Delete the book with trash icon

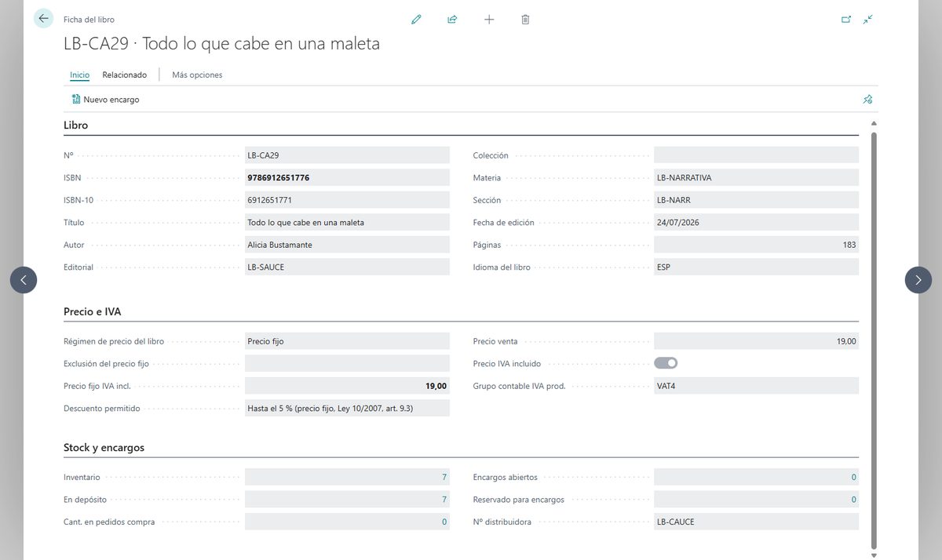click(x=525, y=20)
